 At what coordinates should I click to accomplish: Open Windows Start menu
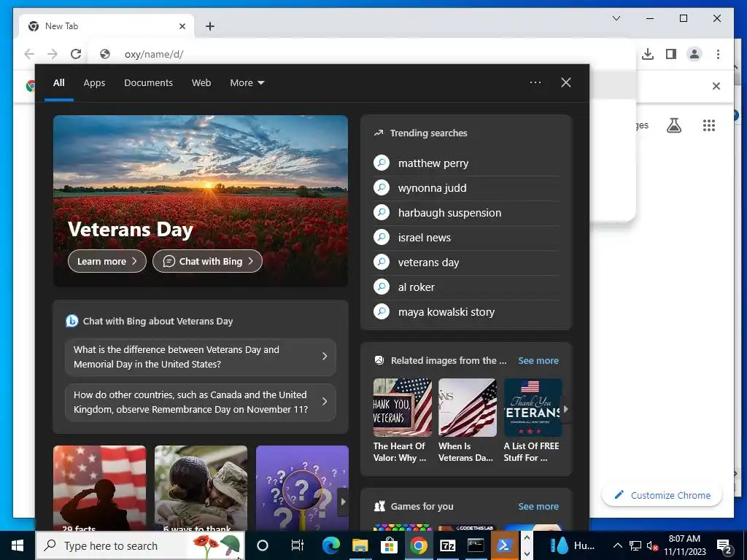[18, 545]
